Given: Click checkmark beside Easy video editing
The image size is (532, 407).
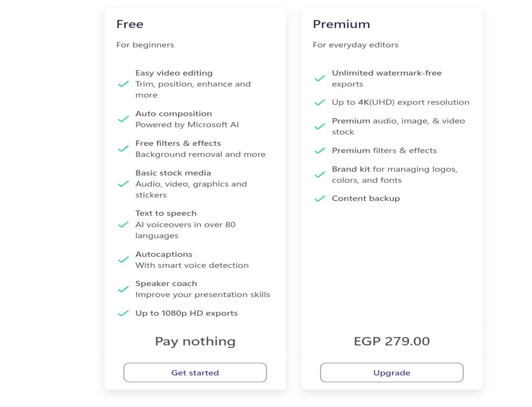Looking at the screenshot, I should pyautogui.click(x=123, y=84).
